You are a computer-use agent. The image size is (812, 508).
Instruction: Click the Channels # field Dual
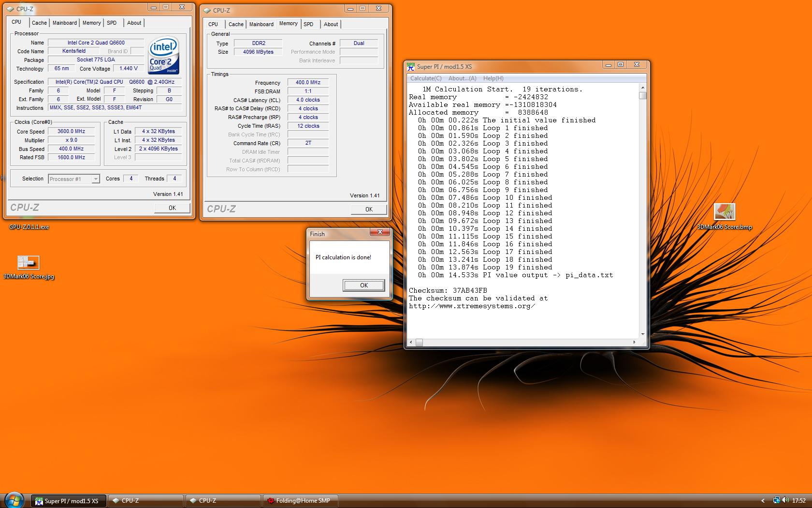point(359,43)
